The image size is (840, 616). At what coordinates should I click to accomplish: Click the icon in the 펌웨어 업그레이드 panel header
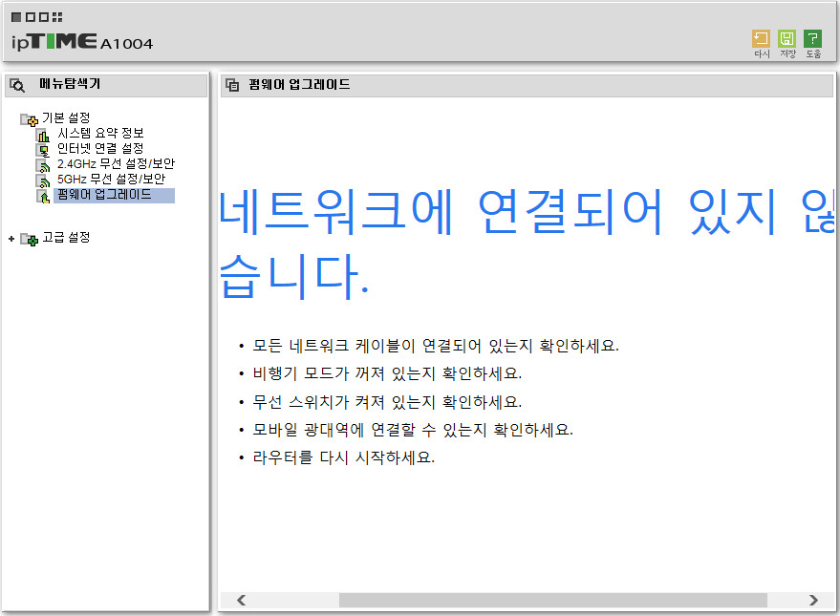232,85
